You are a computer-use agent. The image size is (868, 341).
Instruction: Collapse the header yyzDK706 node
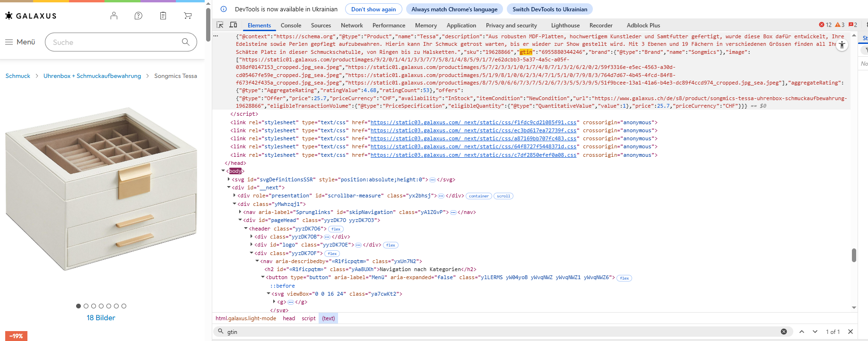246,229
